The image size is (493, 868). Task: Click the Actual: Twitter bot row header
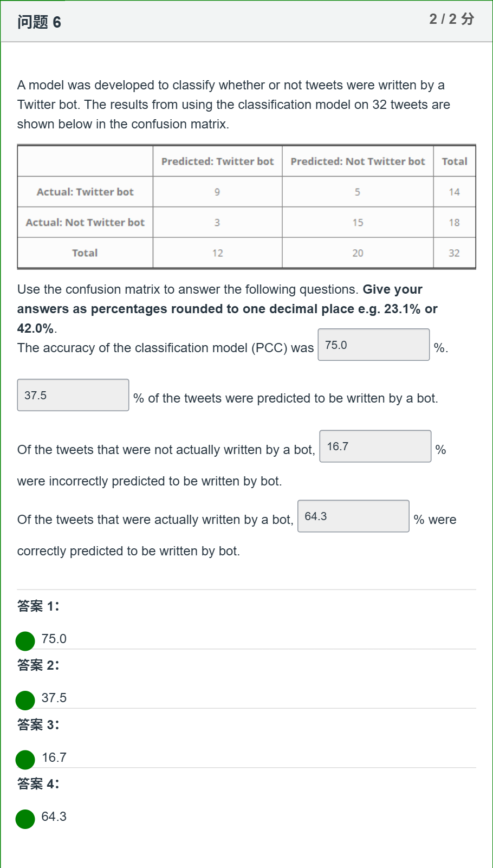[85, 192]
